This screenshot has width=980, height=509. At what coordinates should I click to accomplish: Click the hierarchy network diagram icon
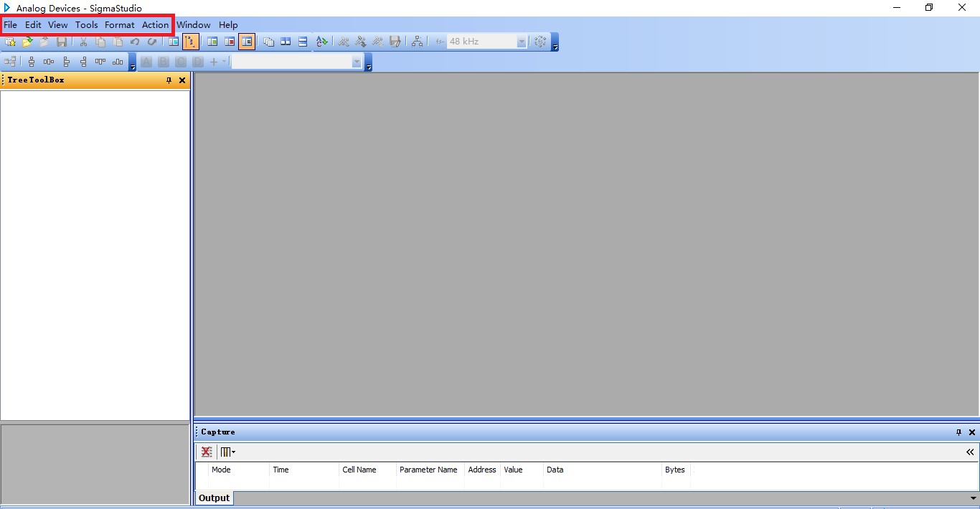click(x=417, y=42)
